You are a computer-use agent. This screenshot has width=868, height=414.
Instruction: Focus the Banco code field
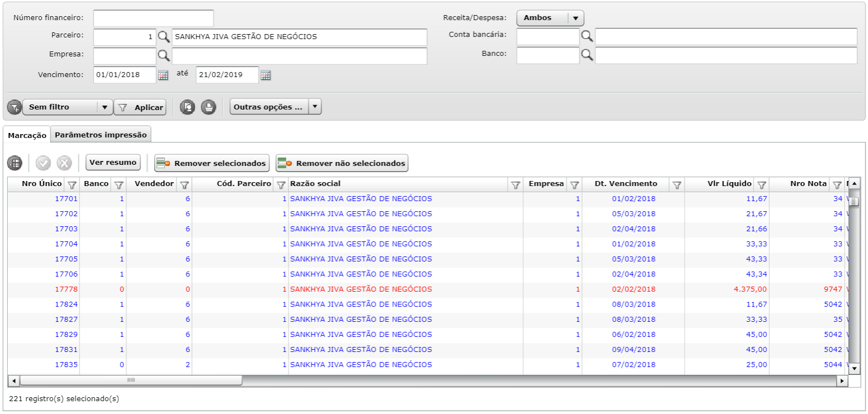click(548, 55)
